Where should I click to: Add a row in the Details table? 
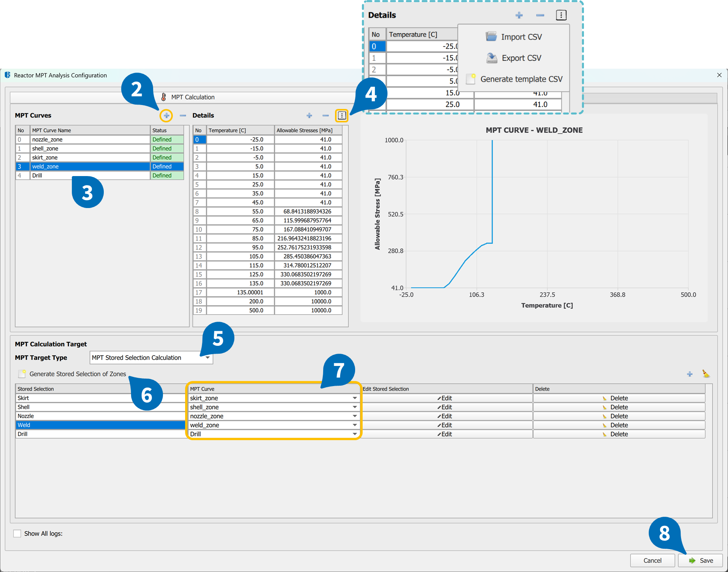(309, 116)
